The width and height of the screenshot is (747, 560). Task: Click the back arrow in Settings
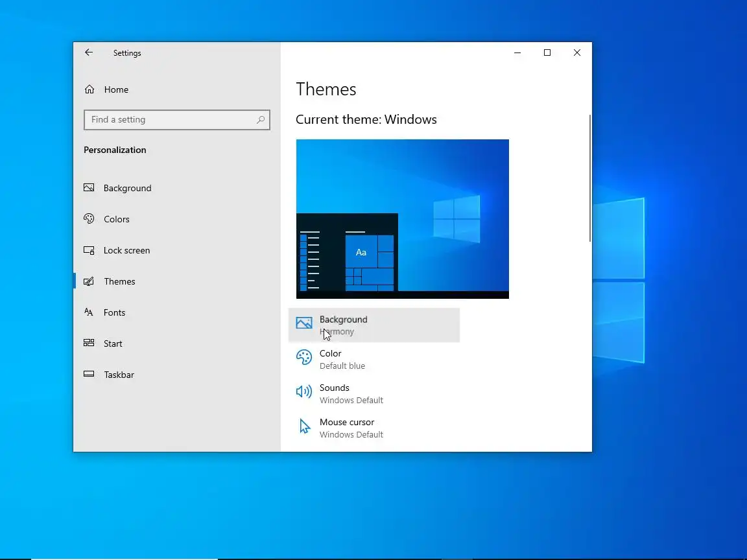point(89,52)
